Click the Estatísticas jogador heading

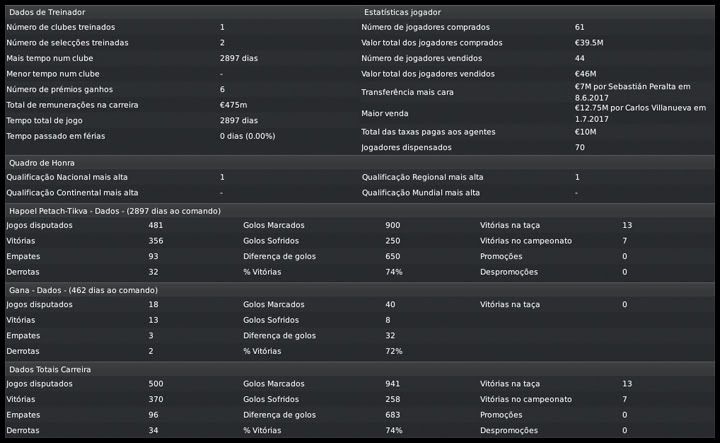pyautogui.click(x=409, y=11)
